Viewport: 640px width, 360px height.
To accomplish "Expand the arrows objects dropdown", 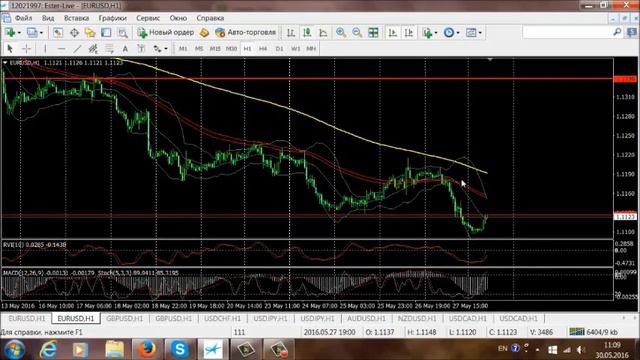I will click(x=166, y=49).
